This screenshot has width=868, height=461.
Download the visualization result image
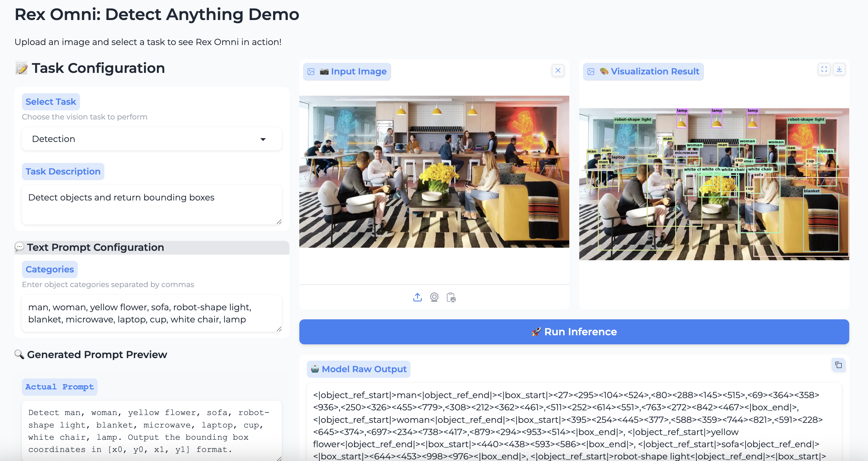pyautogui.click(x=839, y=69)
